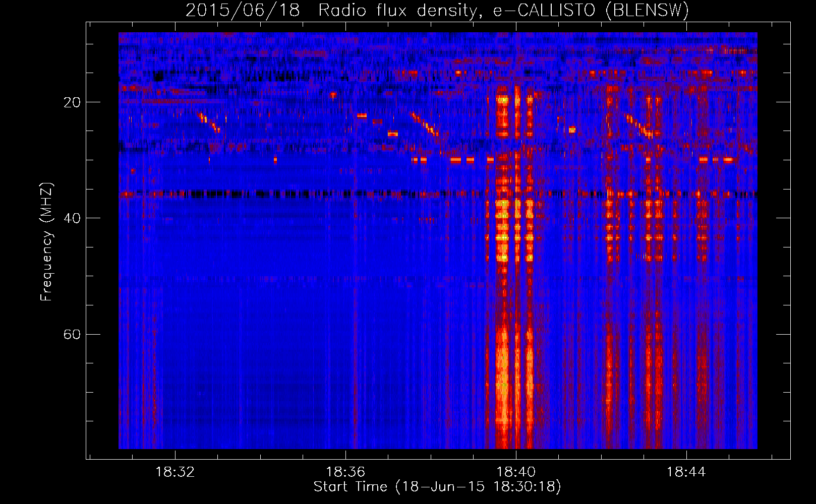Click the 18:32 time tick label
The image size is (816, 504).
click(x=175, y=472)
